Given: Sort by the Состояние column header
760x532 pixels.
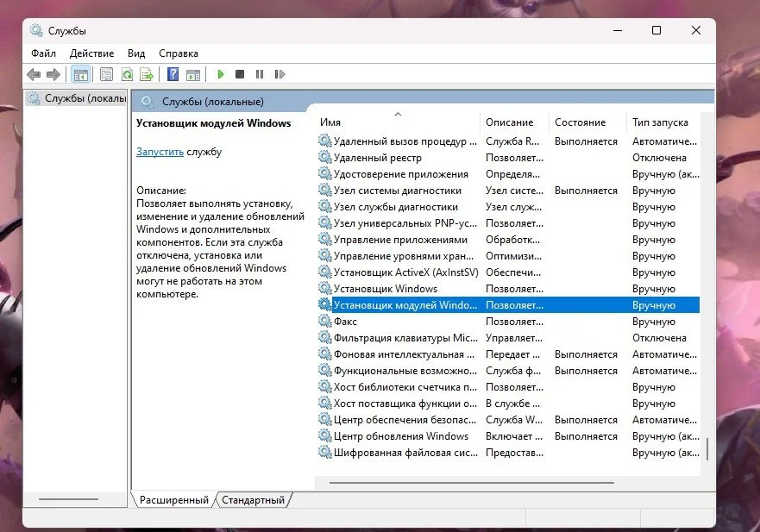Looking at the screenshot, I should [581, 122].
